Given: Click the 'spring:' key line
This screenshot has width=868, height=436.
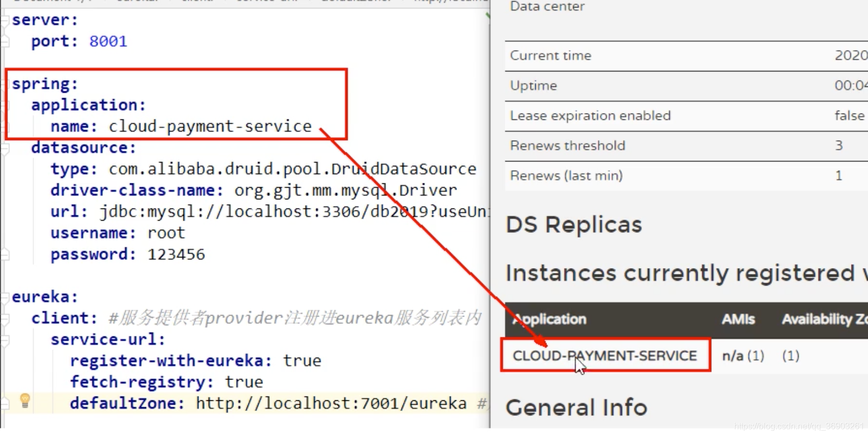Looking at the screenshot, I should pyautogui.click(x=45, y=84).
